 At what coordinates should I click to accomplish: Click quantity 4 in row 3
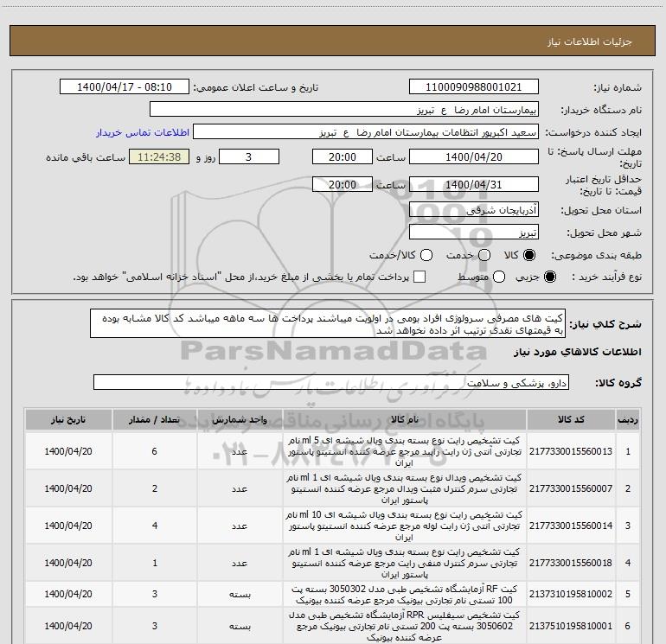coord(155,526)
